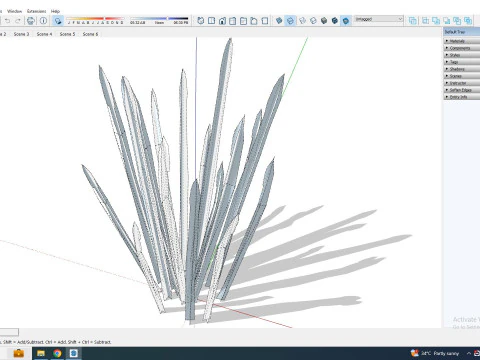
Task: Click the Undo arrow icon
Action: tap(7, 21)
